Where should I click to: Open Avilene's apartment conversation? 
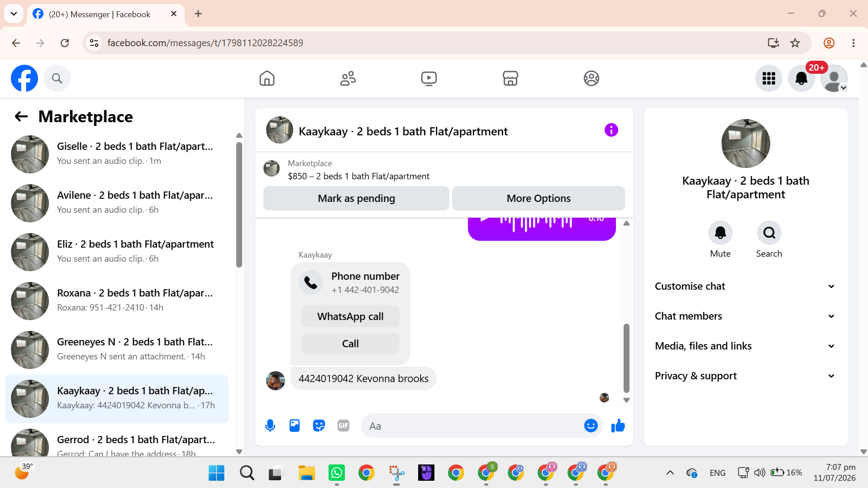[x=117, y=203]
